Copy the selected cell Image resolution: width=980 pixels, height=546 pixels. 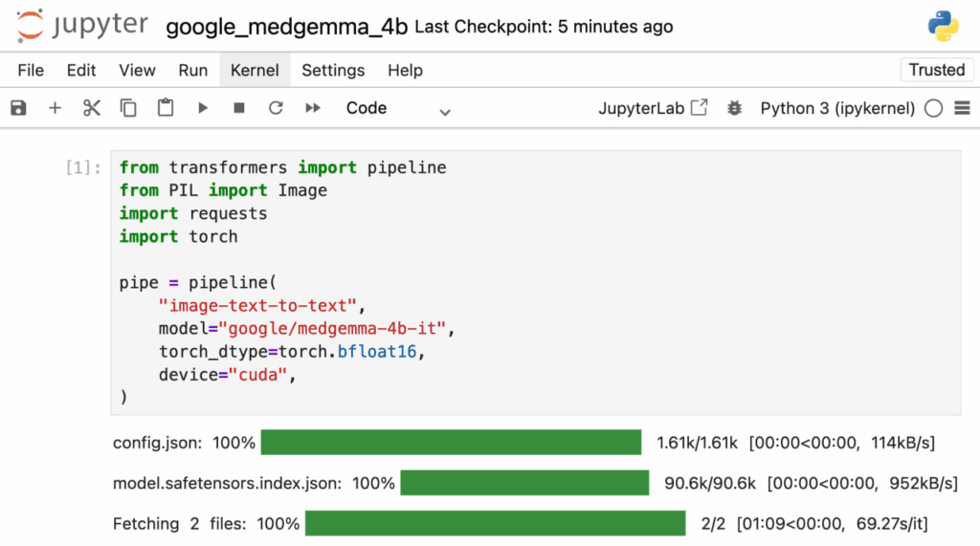pyautogui.click(x=128, y=108)
